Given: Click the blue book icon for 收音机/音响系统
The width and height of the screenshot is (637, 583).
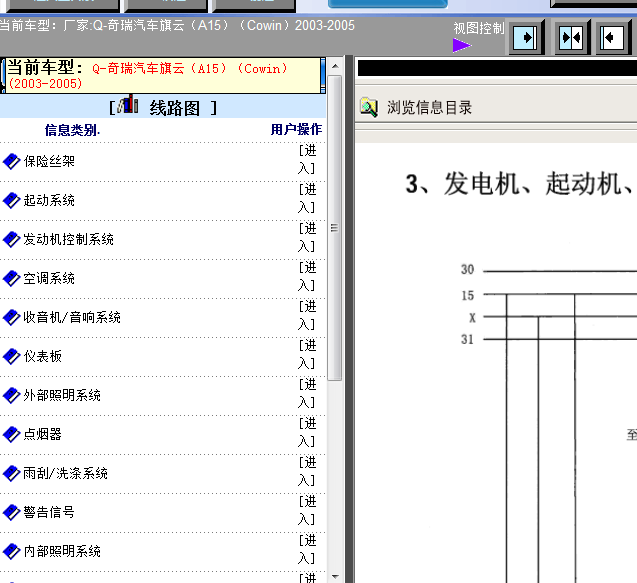Looking at the screenshot, I should tap(11, 317).
